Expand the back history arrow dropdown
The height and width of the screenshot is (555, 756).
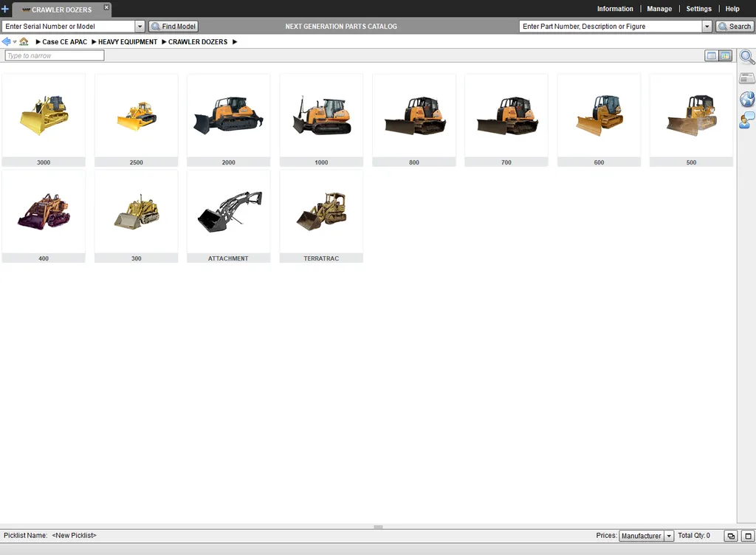[15, 42]
